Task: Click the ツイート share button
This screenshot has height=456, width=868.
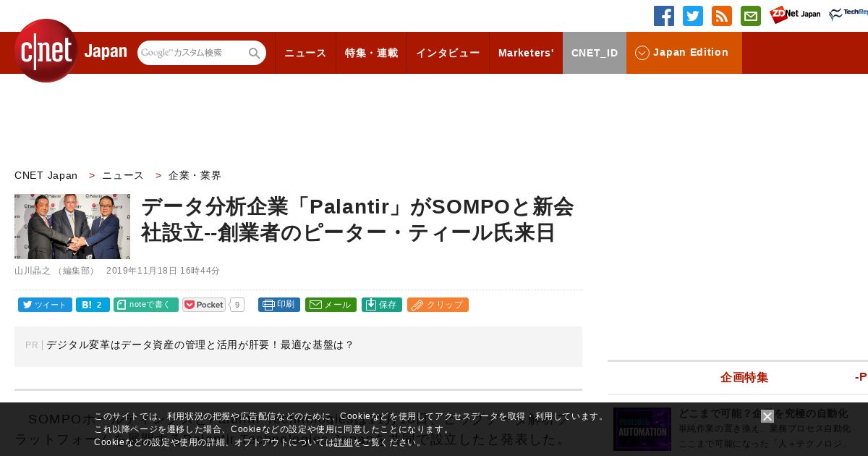Action: coord(45,305)
